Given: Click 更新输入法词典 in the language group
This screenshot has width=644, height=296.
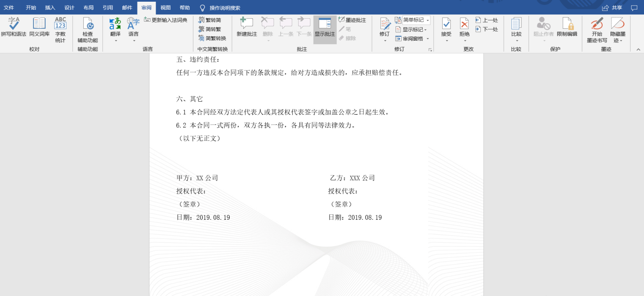Looking at the screenshot, I should 165,20.
